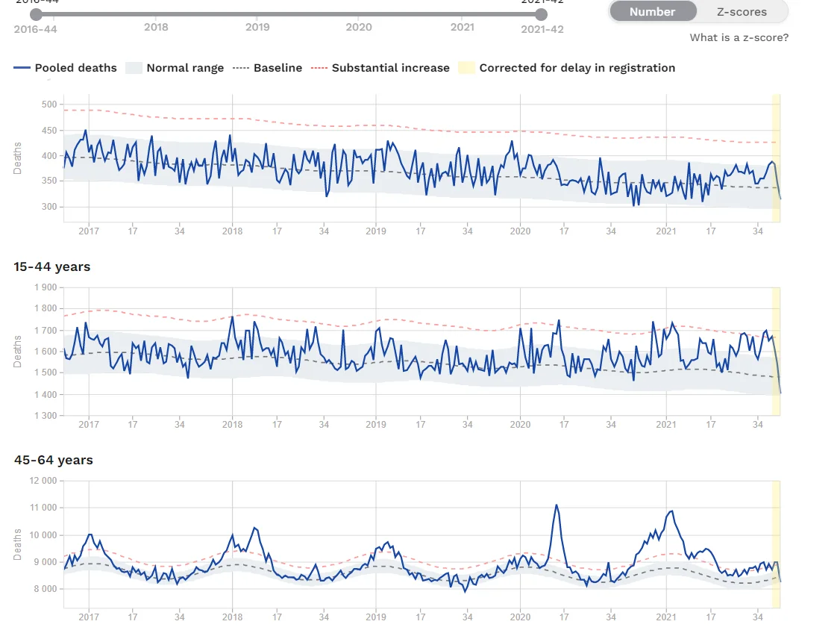The height and width of the screenshot is (636, 840).
Task: Click the "15-44 years" chart heading
Action: pos(52,266)
